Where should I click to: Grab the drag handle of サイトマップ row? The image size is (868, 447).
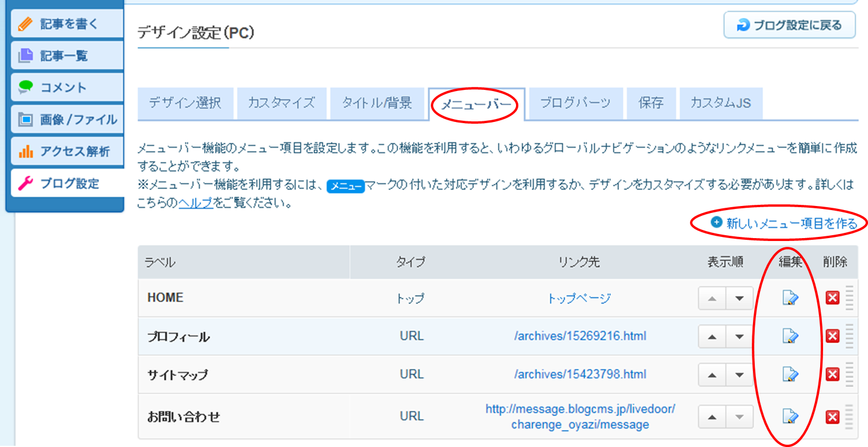click(x=849, y=374)
